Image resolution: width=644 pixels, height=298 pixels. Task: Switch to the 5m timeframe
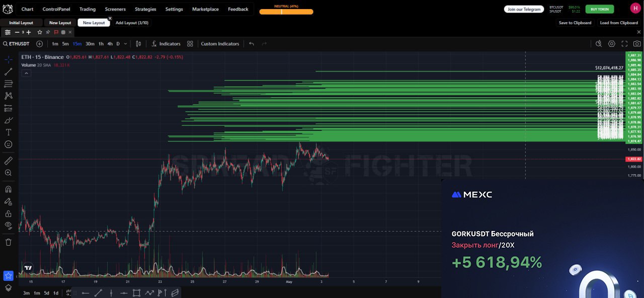(x=65, y=44)
